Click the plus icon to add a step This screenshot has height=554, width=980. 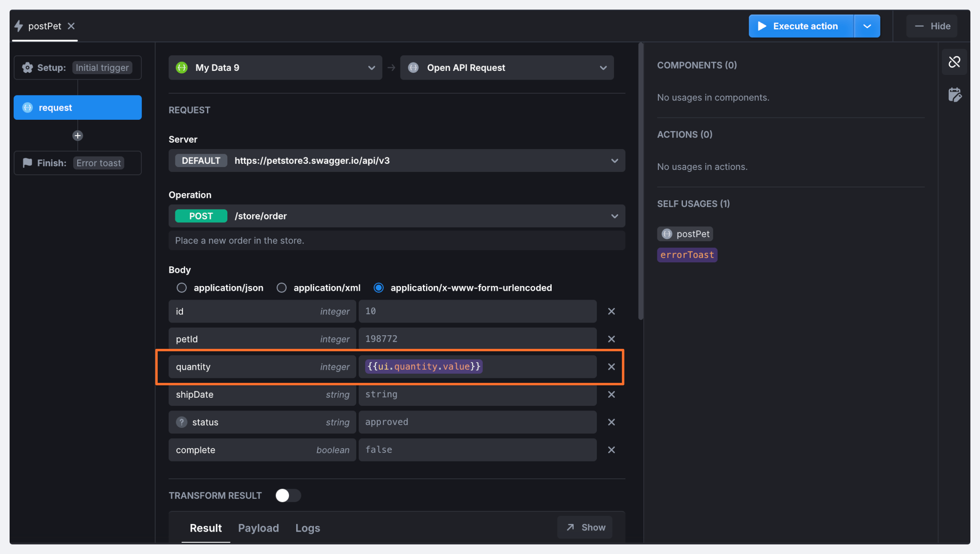(x=78, y=136)
